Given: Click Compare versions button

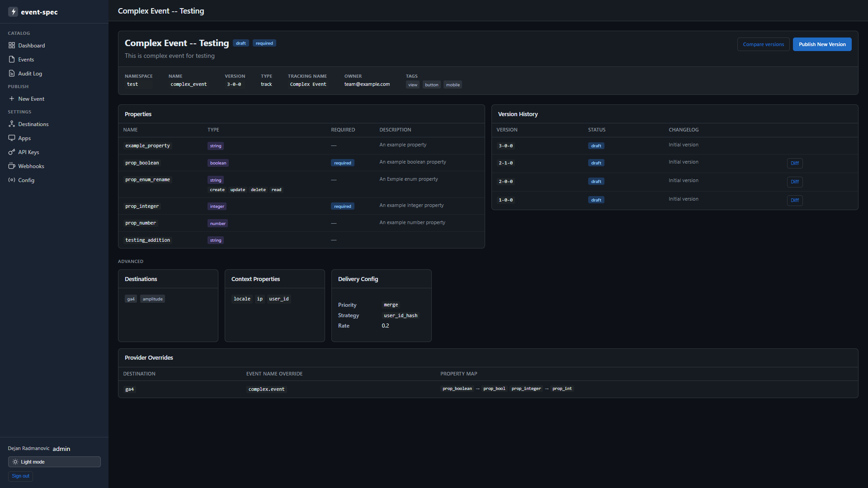Looking at the screenshot, I should point(763,44).
